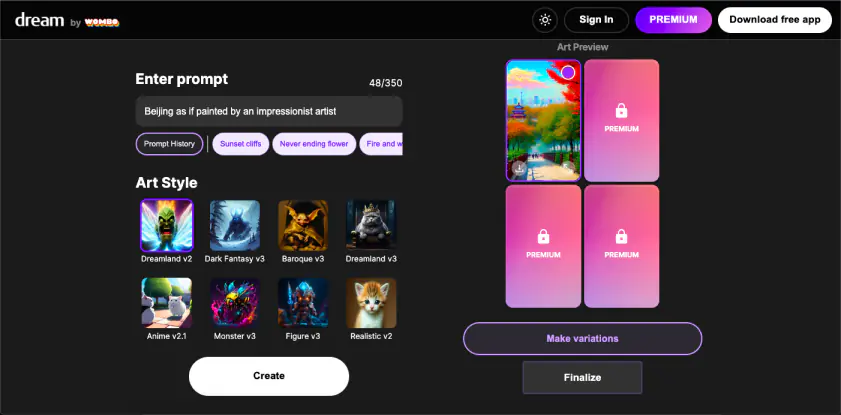Viewport: 841px width, 415px height.
Task: Choose the Baroque v3 art style
Action: [303, 225]
